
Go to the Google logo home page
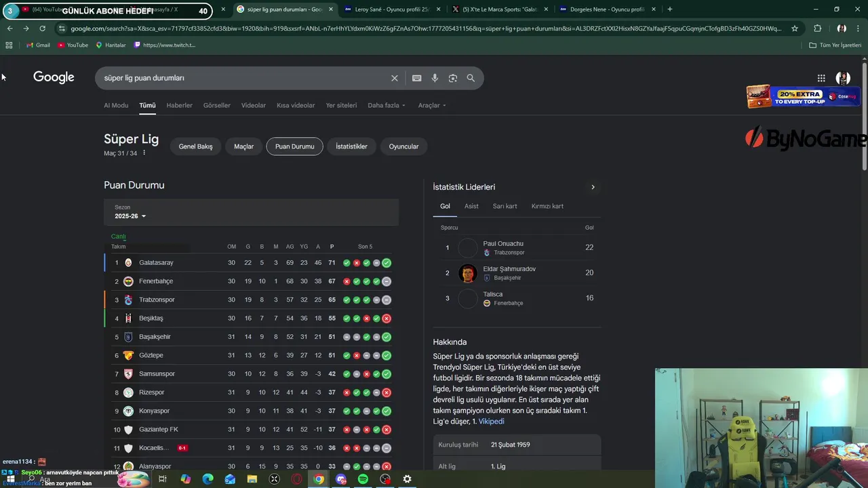pos(54,77)
